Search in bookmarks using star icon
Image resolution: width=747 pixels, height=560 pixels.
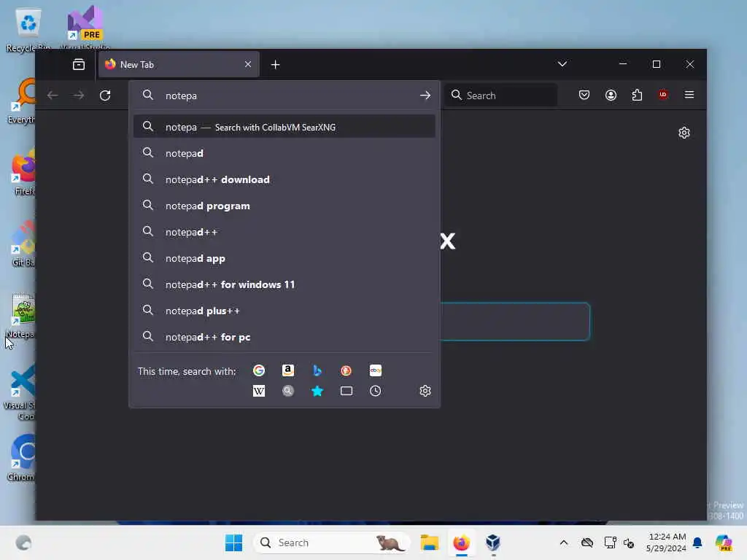pos(317,391)
